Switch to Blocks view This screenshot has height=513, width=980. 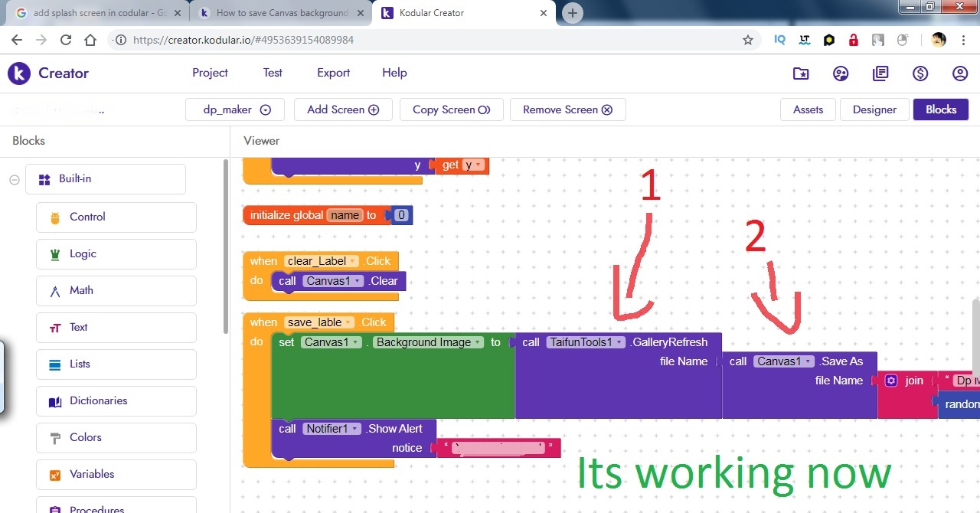tap(941, 109)
